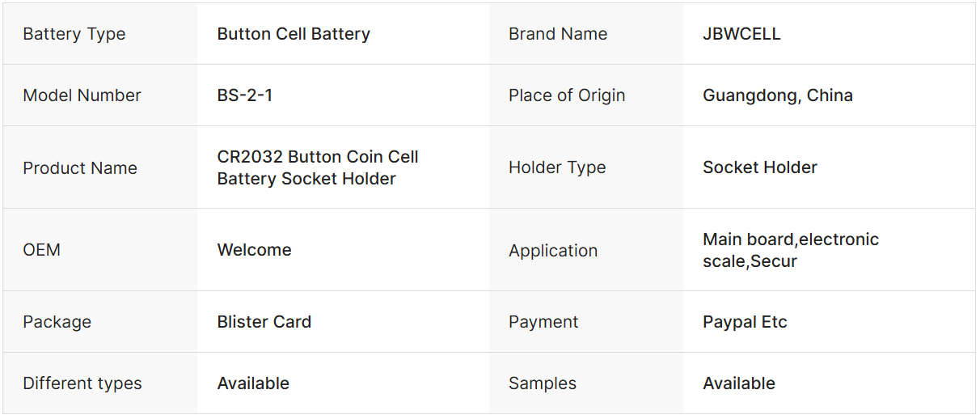Select the Button Cell Battery value
This screenshot has width=980, height=415.
(x=294, y=34)
